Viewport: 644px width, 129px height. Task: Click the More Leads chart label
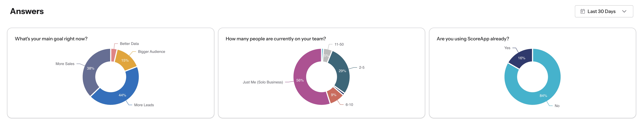coord(144,105)
